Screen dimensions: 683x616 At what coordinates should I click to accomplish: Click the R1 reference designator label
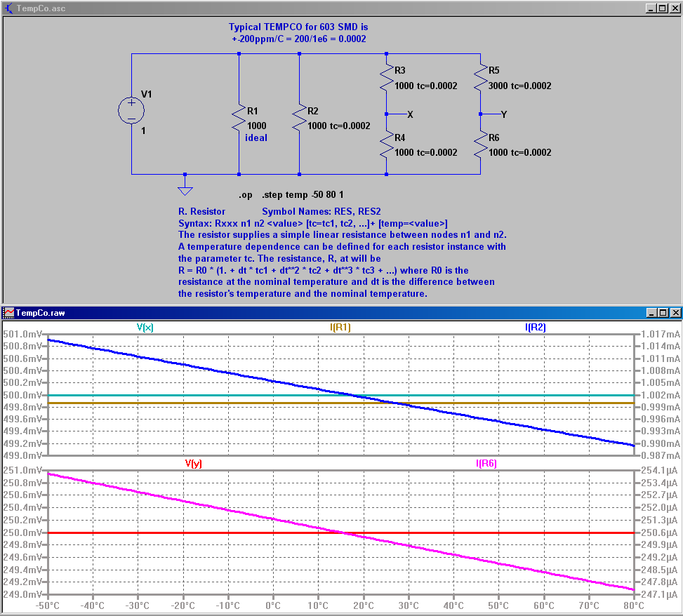click(x=253, y=111)
